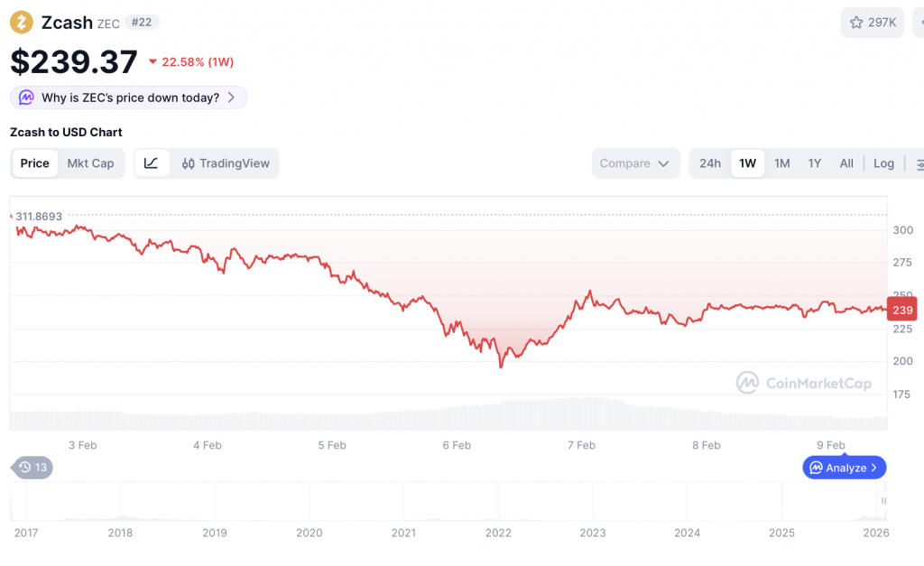Click the history events badge showing 13
The height and width of the screenshot is (566, 924).
pos(32,468)
